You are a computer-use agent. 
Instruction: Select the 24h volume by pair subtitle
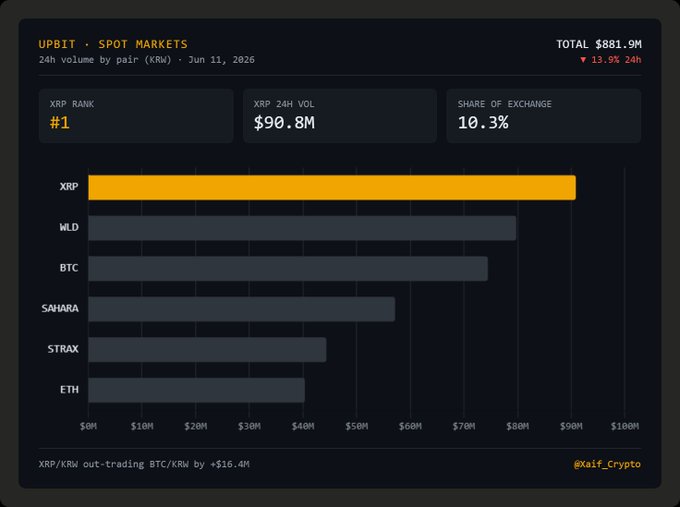tap(147, 60)
